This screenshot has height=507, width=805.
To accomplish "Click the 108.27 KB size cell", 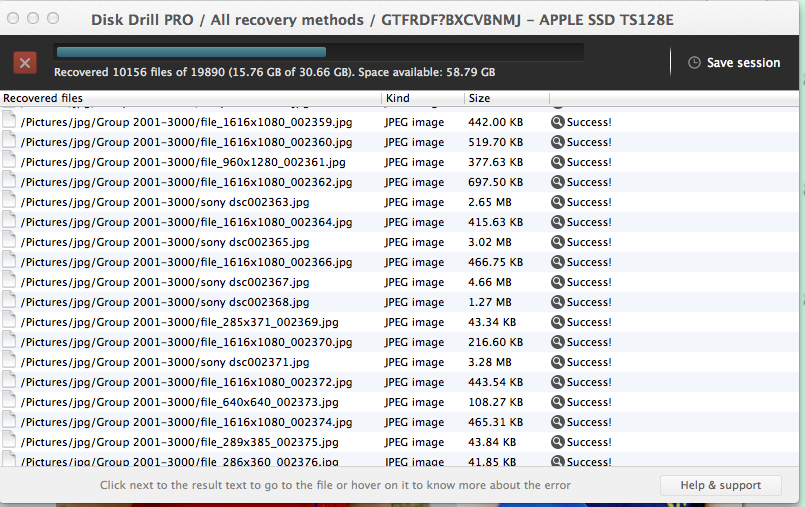I will pos(495,402).
